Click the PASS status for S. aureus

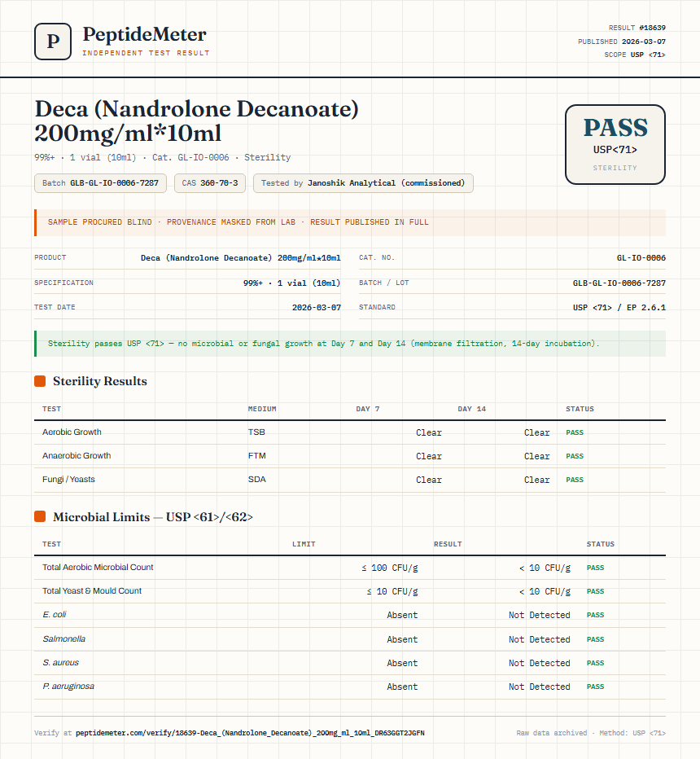(596, 663)
